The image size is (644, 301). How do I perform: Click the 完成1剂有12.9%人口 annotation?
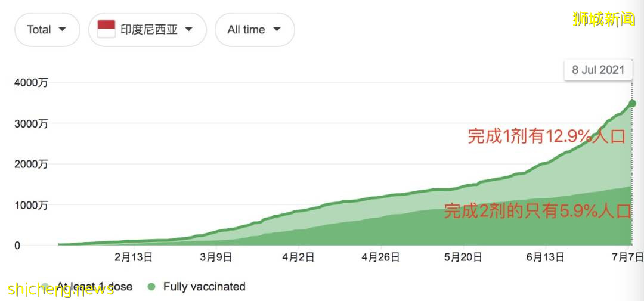click(546, 136)
